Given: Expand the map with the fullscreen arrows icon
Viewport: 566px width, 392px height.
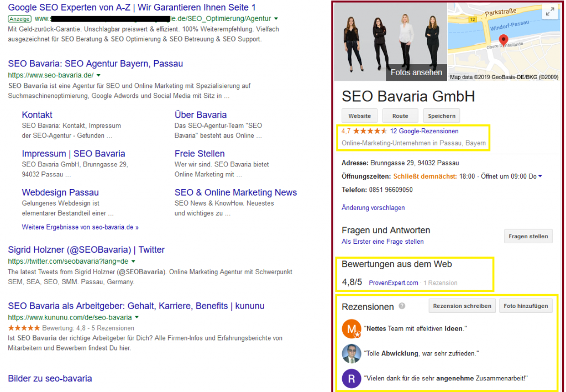Looking at the screenshot, I should point(550,12).
